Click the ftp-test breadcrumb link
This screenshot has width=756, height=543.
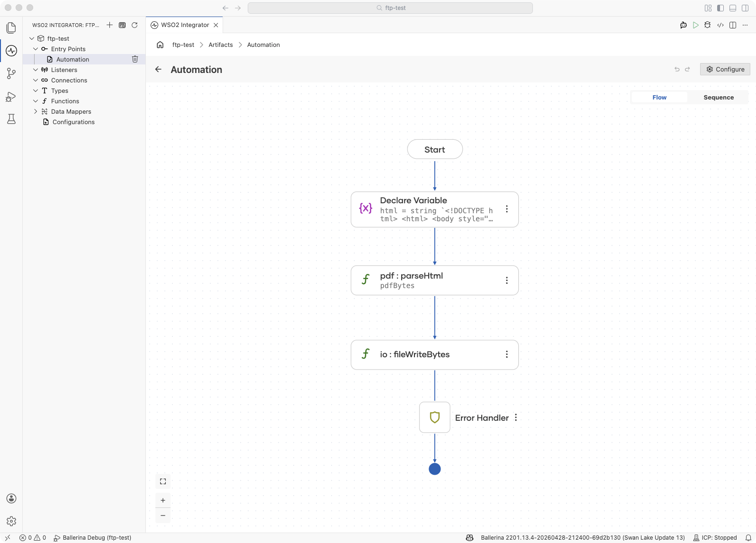click(183, 45)
